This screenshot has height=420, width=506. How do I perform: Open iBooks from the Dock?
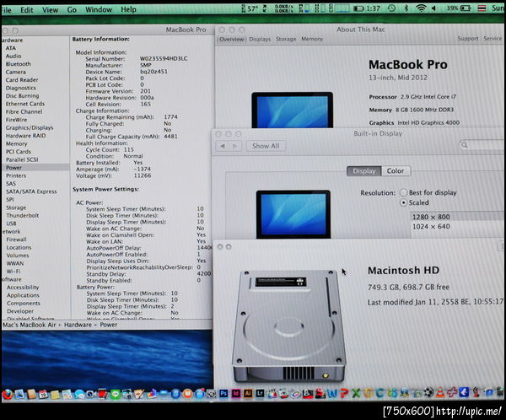(x=187, y=394)
